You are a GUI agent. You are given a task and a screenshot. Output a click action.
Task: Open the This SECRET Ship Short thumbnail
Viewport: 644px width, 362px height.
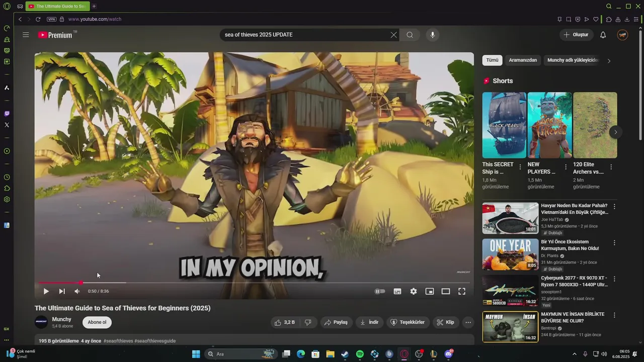pos(504,125)
